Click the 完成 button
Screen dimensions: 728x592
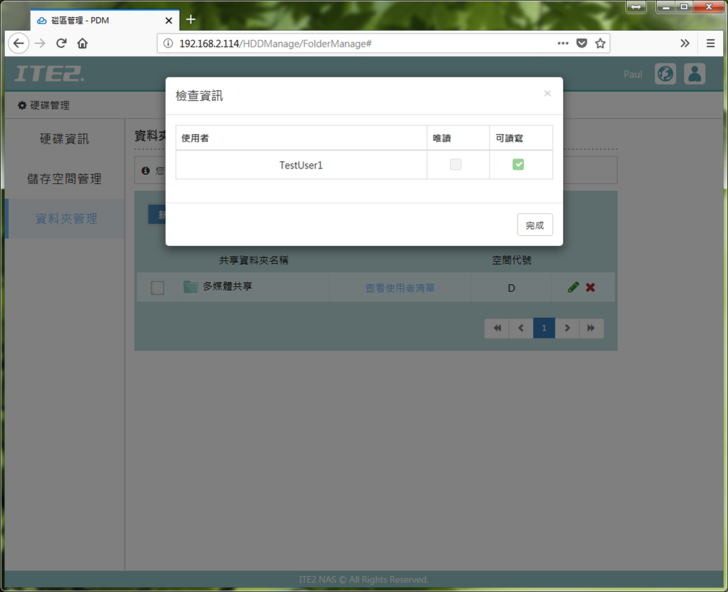click(535, 225)
